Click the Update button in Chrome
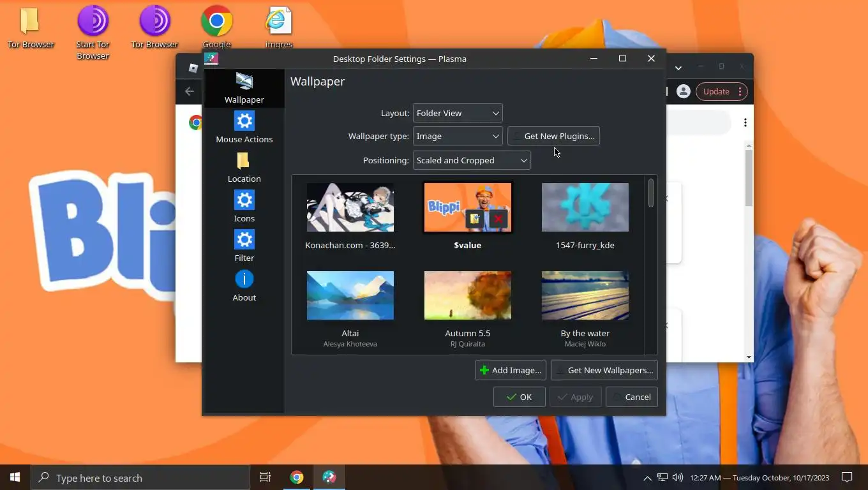 pyautogui.click(x=721, y=91)
